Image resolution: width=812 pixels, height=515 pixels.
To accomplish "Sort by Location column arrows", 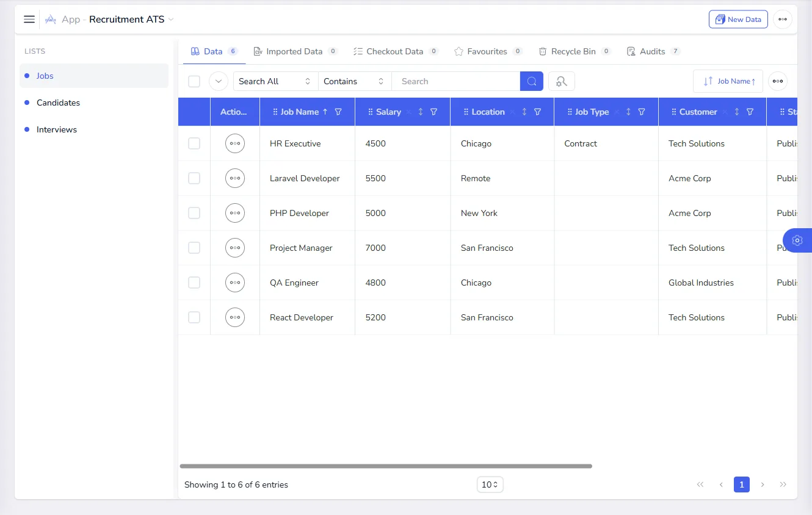I will [x=524, y=112].
